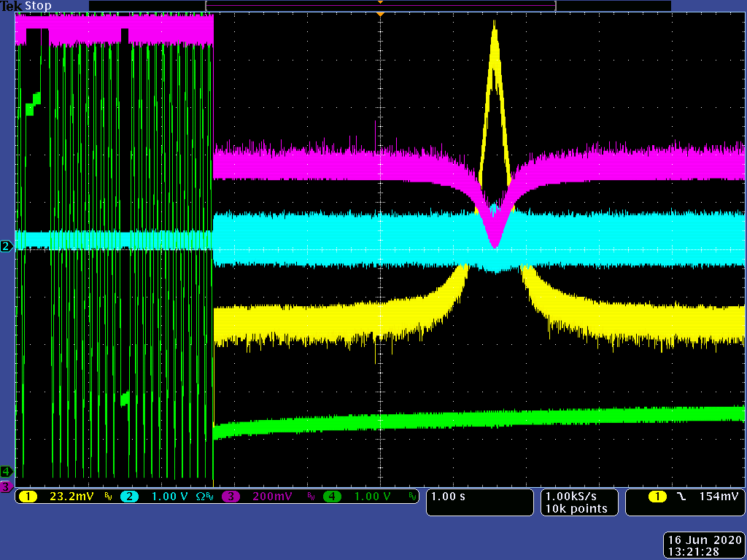Click the green channel 4 badge
747x560 pixels.
333,497
